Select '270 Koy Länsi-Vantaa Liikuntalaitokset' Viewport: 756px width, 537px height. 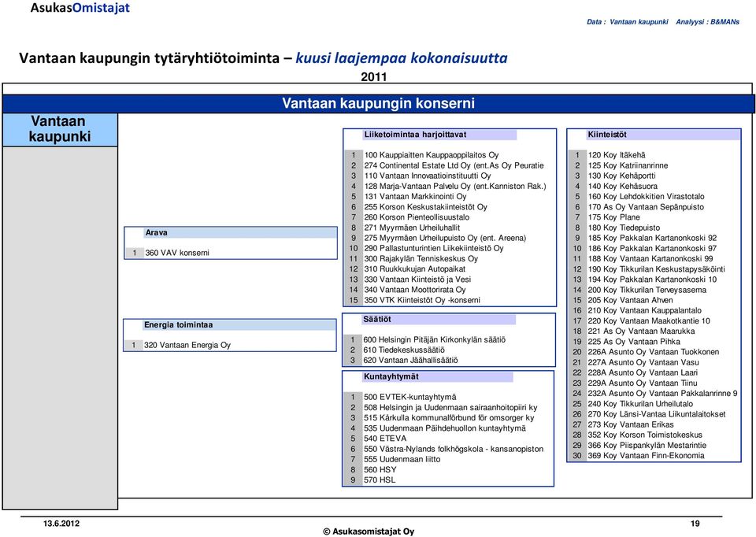(657, 414)
